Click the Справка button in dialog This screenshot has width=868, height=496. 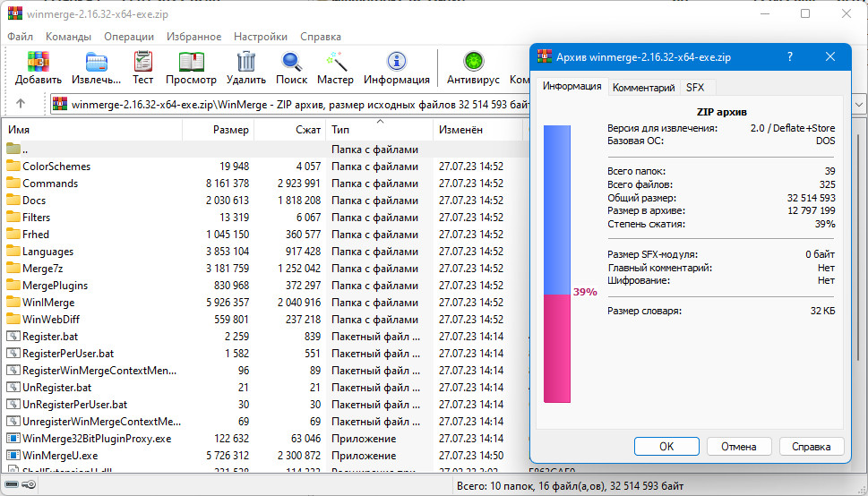pyautogui.click(x=812, y=446)
